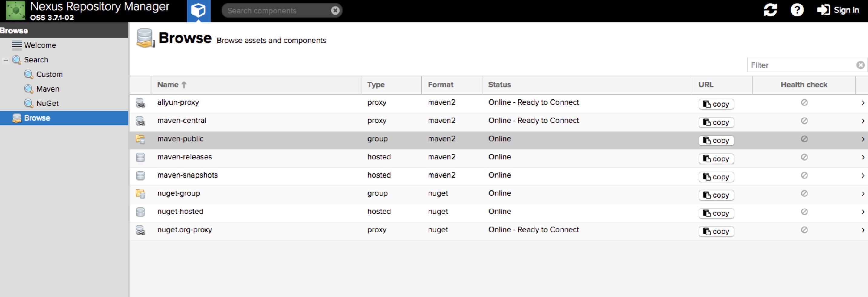Click the maven-central proxy icon

pyautogui.click(x=140, y=121)
